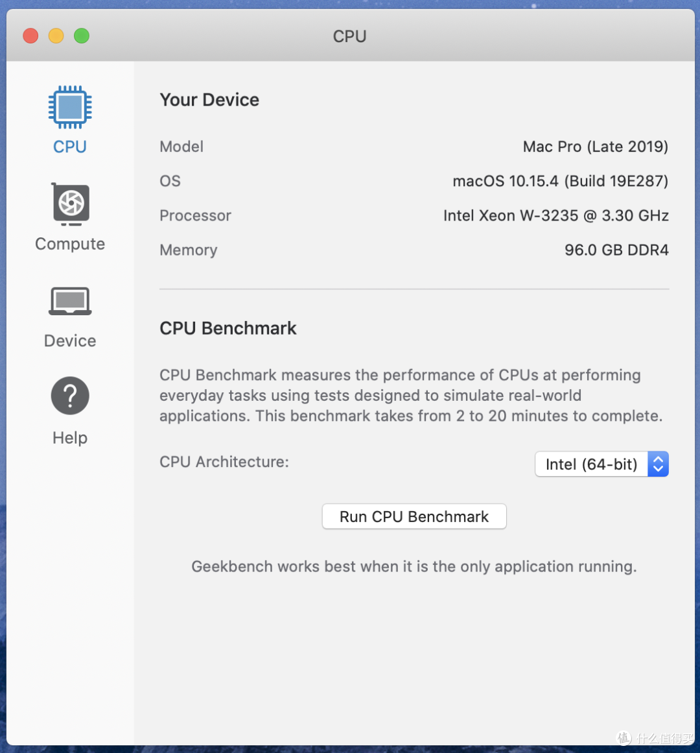Select the Mac Pro (Late 2019) value
The width and height of the screenshot is (700, 753).
coord(596,147)
